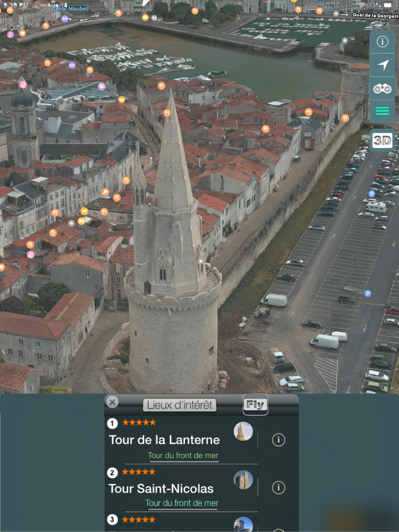Tap the yellow shopping basket marker
399x532 pixels.
(122, 99)
